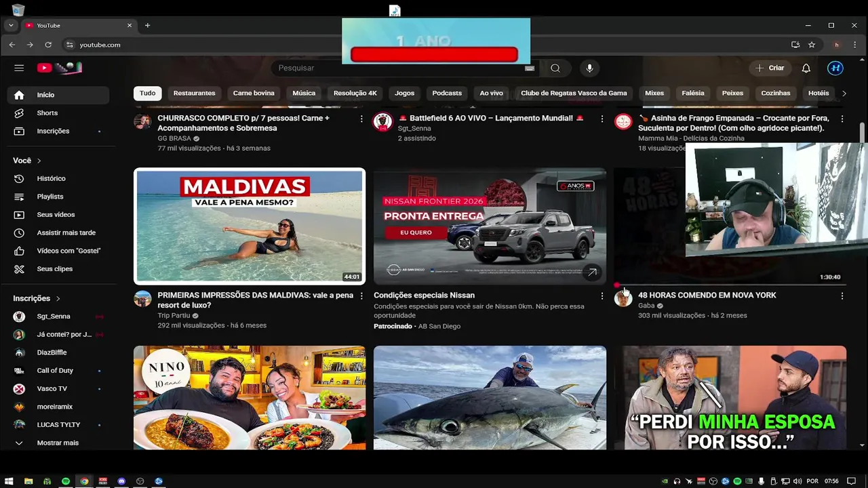This screenshot has height=488, width=868.
Task: Open the Gaba channel link
Action: (646, 306)
